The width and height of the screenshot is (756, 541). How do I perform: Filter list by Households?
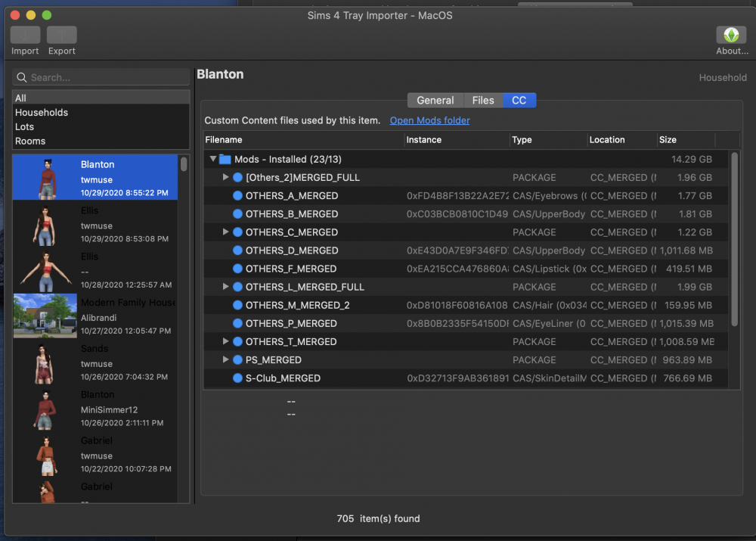pyautogui.click(x=42, y=113)
